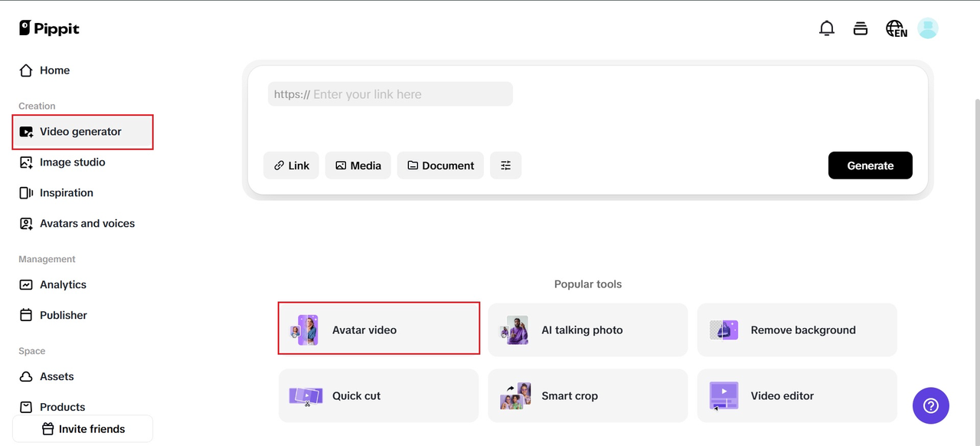The width and height of the screenshot is (980, 446).
Task: Click the notification bell icon
Action: tap(827, 29)
